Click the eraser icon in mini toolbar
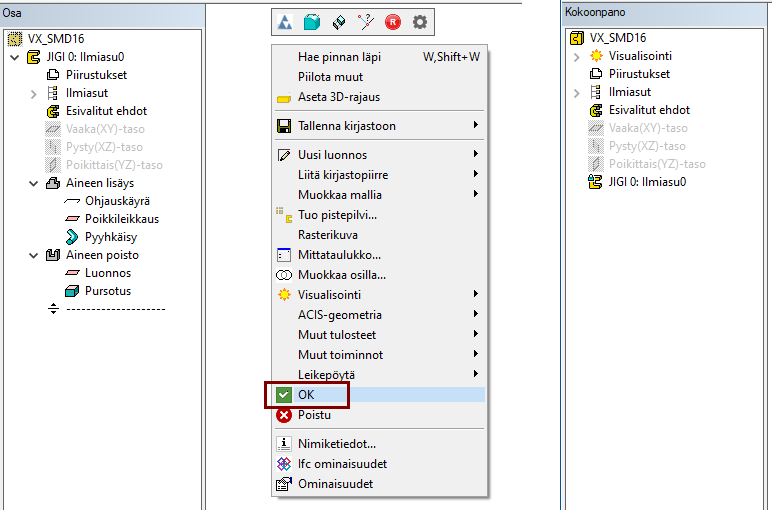The height and width of the screenshot is (510, 772). [x=339, y=22]
